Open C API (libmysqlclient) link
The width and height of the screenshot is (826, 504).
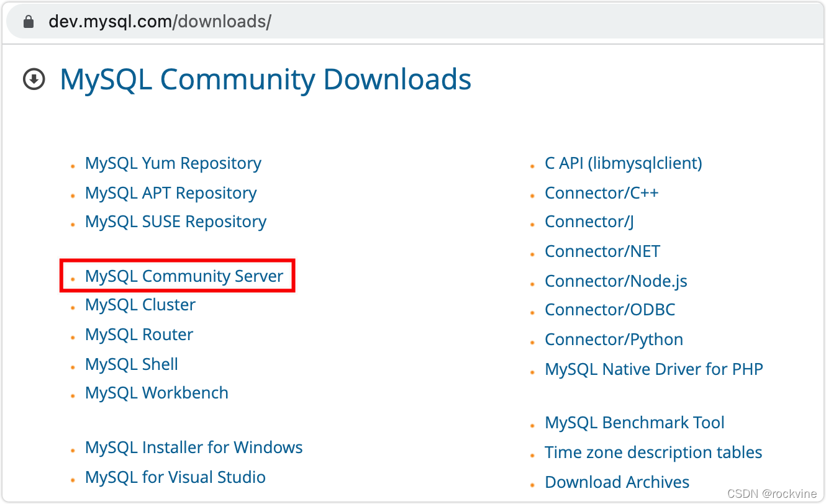[x=624, y=163]
